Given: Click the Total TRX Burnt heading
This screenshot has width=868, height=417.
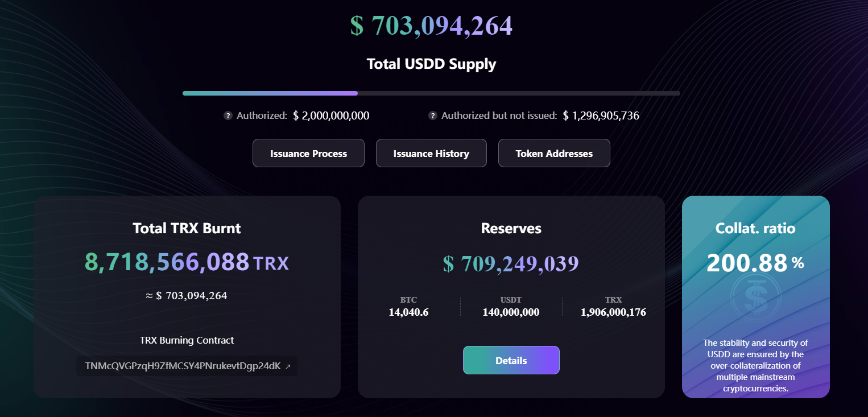Looking at the screenshot, I should 187,229.
